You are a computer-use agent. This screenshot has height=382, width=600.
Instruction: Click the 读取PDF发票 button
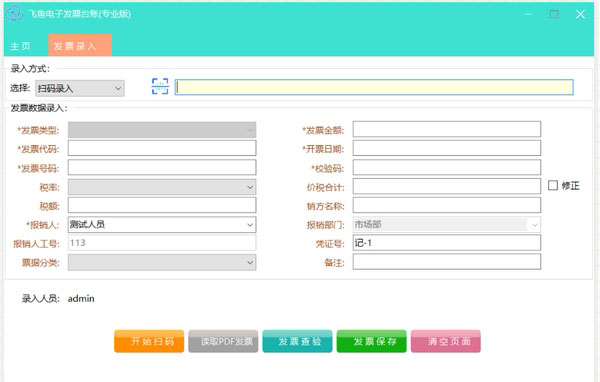click(223, 341)
